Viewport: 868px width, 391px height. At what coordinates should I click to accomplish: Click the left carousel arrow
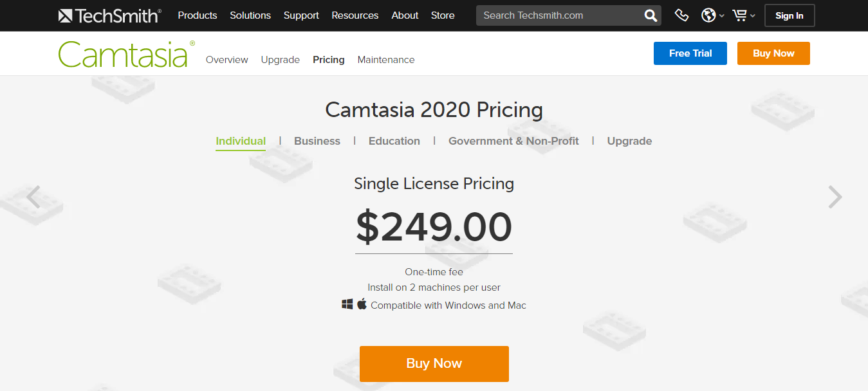pos(33,197)
